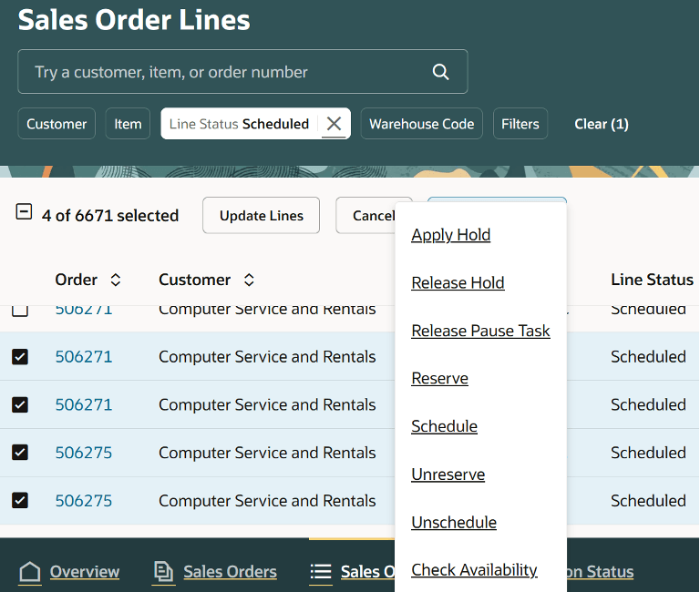Open order 506275 link in third checked row
The width and height of the screenshot is (700, 592).
point(84,453)
